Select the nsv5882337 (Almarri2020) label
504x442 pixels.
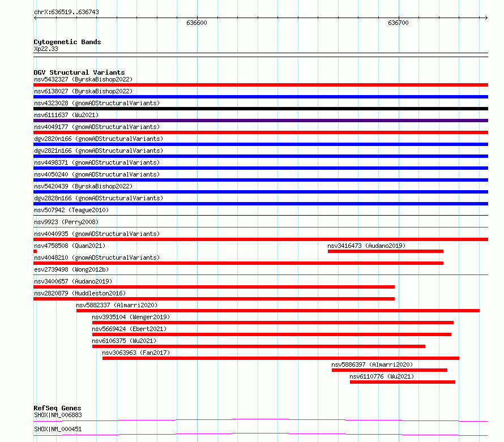coord(117,305)
